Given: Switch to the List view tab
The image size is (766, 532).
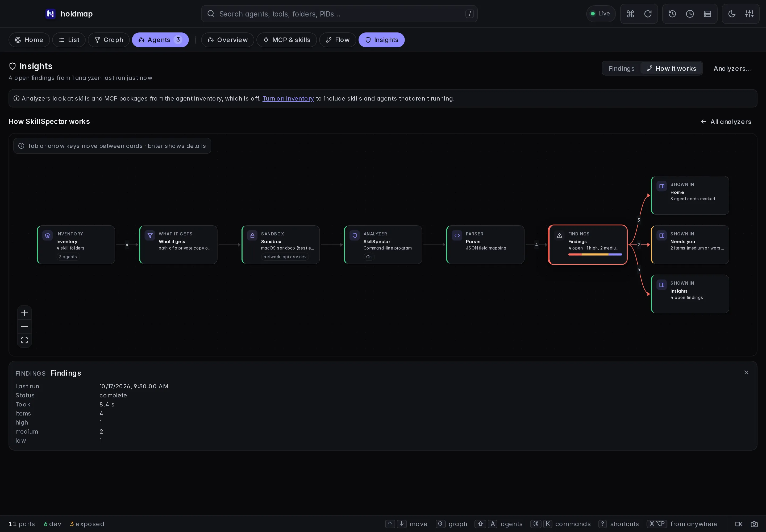Looking at the screenshot, I should 69,40.
